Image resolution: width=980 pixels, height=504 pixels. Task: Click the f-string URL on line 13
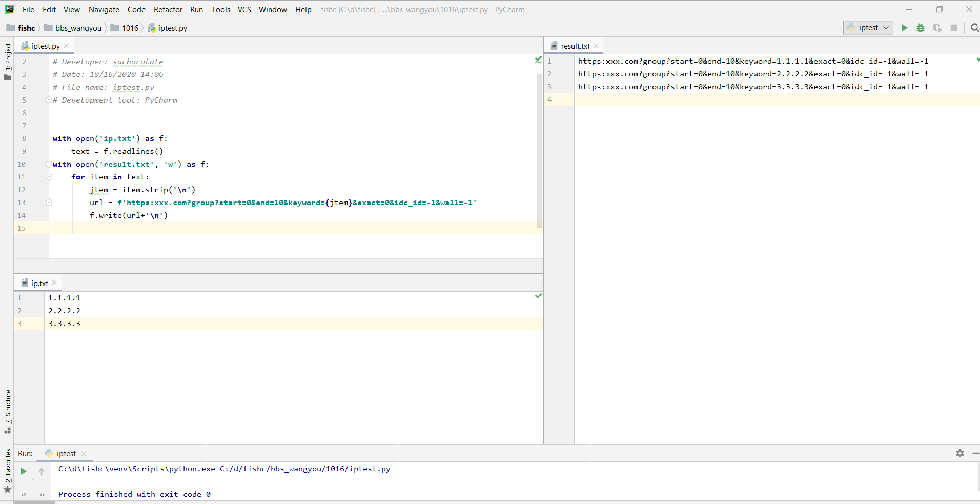[297, 203]
